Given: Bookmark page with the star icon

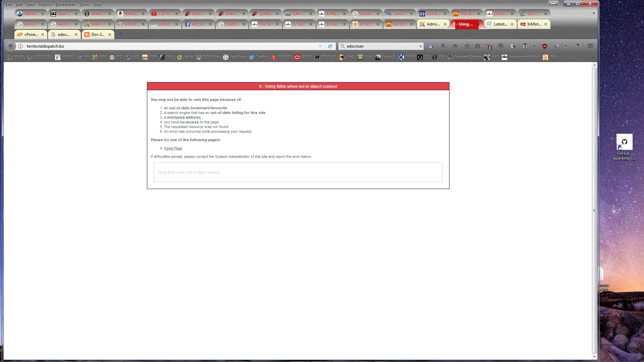Looking at the screenshot, I should pyautogui.click(x=467, y=46).
